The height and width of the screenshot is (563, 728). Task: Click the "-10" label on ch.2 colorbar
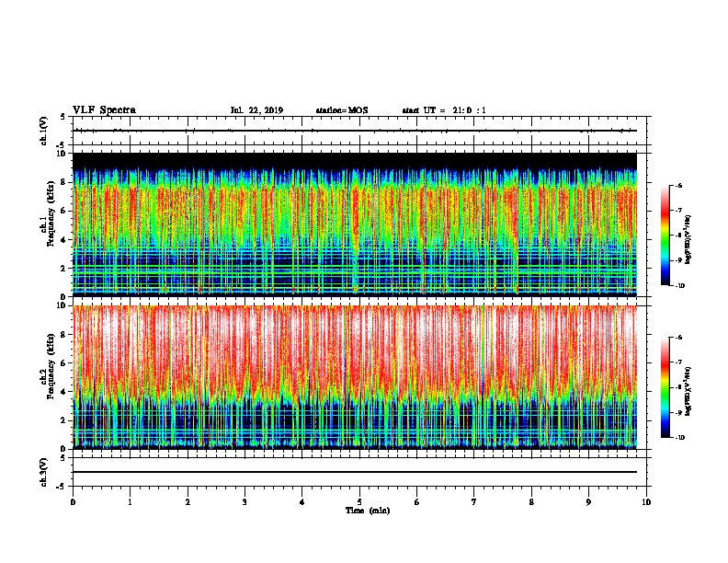(x=680, y=438)
